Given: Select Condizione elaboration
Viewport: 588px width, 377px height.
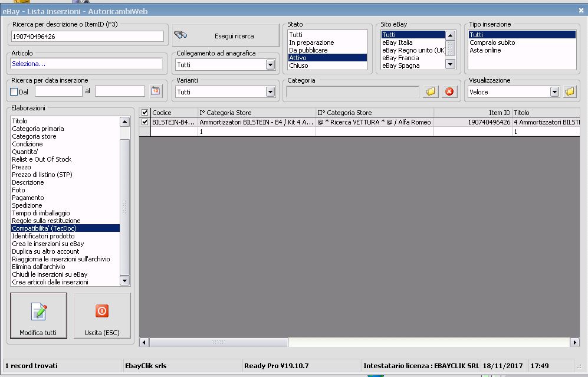Looking at the screenshot, I should pyautogui.click(x=65, y=144).
